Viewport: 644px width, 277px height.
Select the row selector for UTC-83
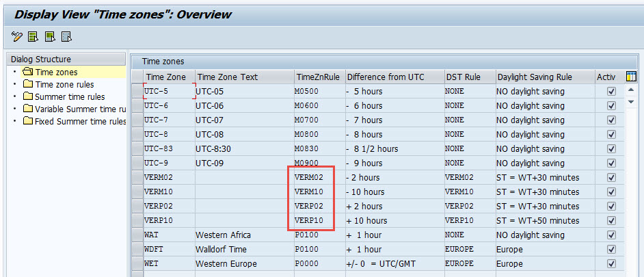137,149
